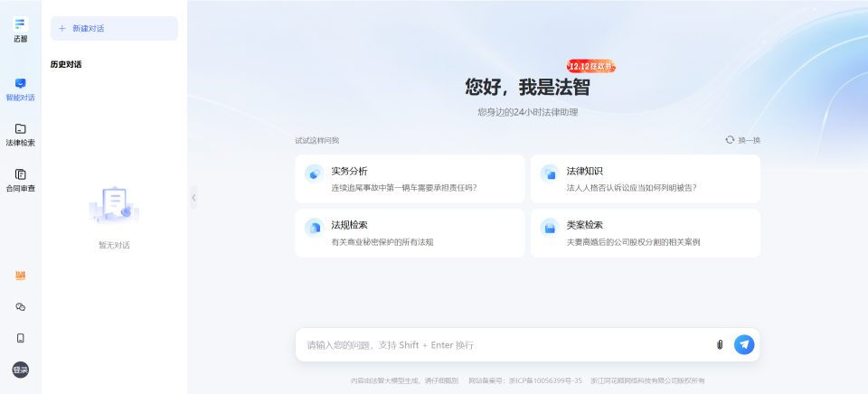Image resolution: width=868 pixels, height=394 pixels.
Task: Click the 您好，我是法智 title
Action: point(527,87)
